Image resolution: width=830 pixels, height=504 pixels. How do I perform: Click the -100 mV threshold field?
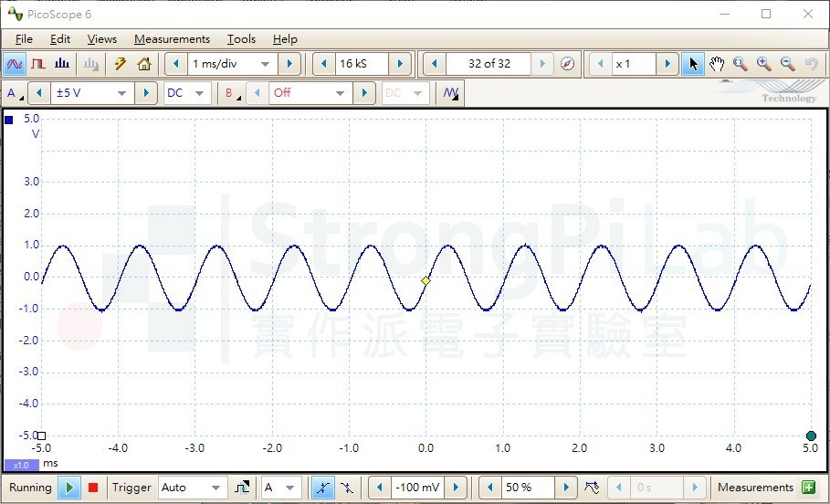click(x=418, y=488)
